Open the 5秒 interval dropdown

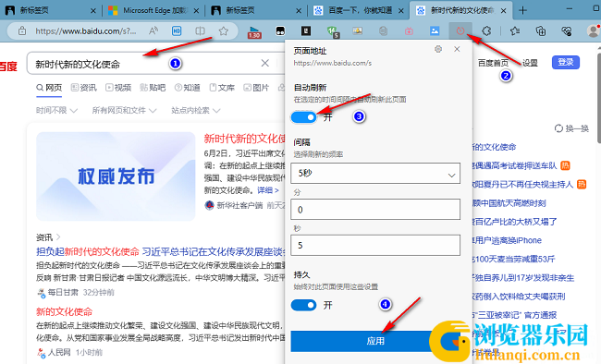pos(375,173)
